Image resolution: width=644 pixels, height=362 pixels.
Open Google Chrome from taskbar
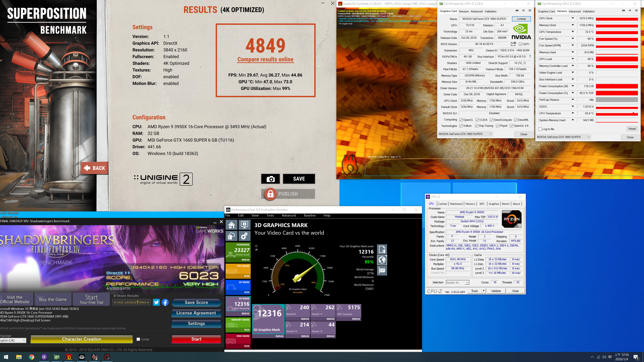tap(32, 357)
